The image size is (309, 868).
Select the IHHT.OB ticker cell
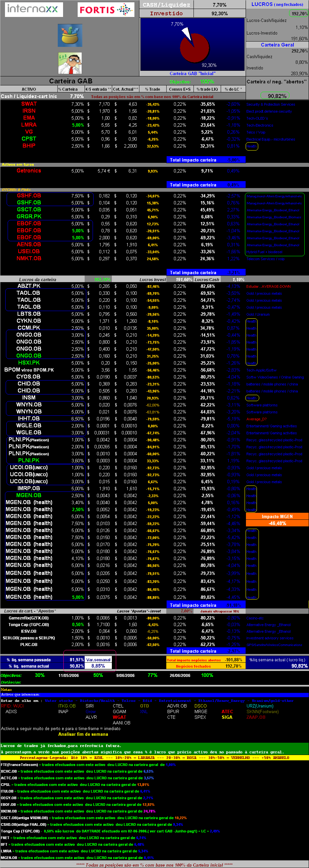(x=29, y=419)
